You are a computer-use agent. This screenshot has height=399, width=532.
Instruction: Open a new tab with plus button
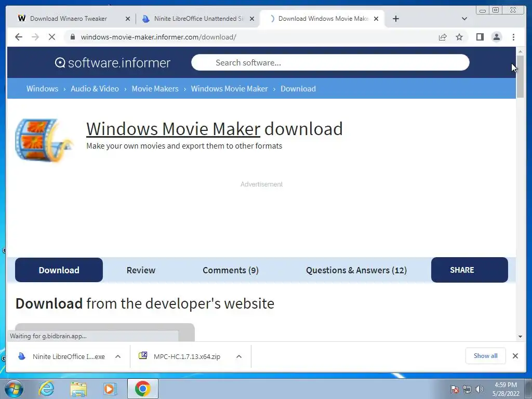coord(395,19)
